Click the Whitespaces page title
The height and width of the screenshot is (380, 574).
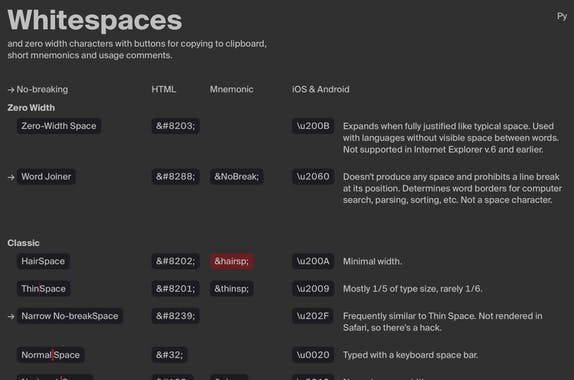pos(95,20)
